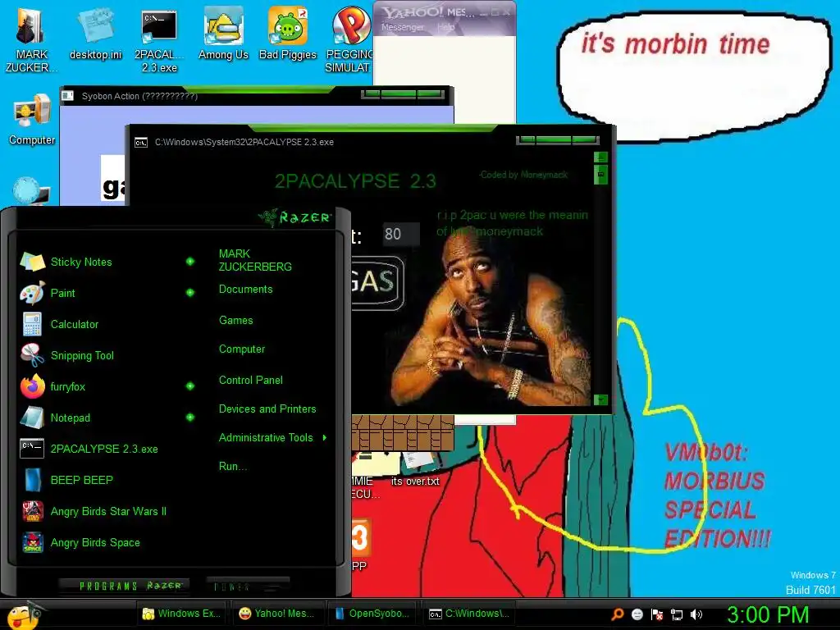Switch to Windows Ex... taskbar button

pos(182,614)
